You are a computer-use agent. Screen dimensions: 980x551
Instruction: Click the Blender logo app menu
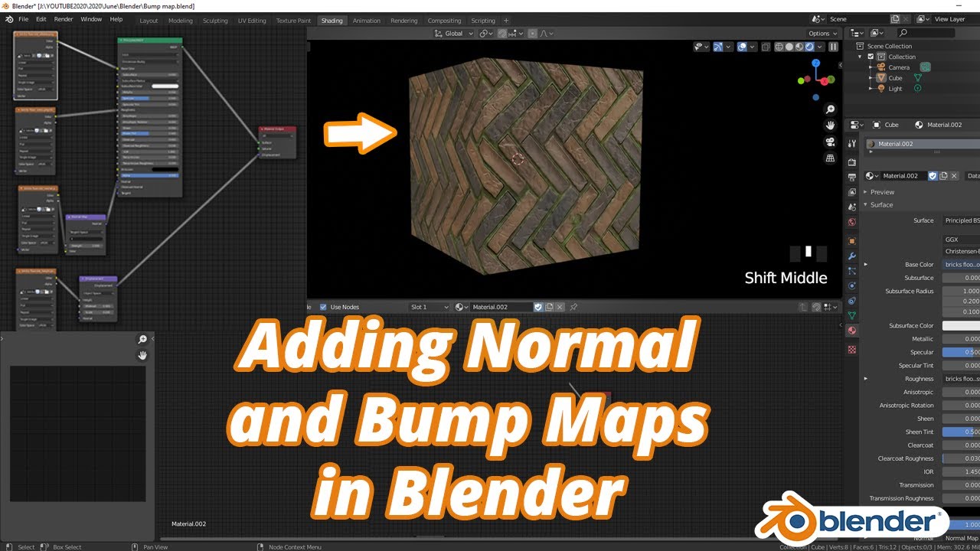8,18
